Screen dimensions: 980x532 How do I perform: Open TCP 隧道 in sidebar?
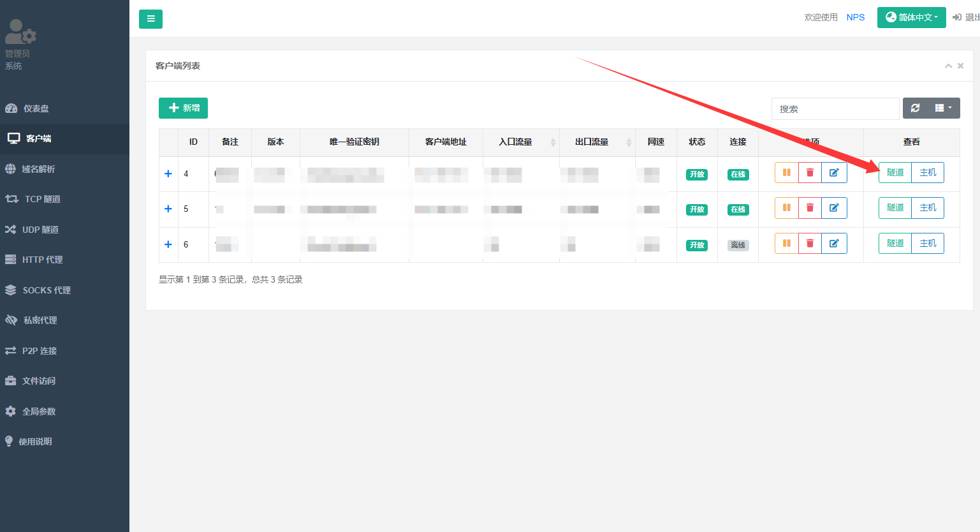(x=42, y=199)
